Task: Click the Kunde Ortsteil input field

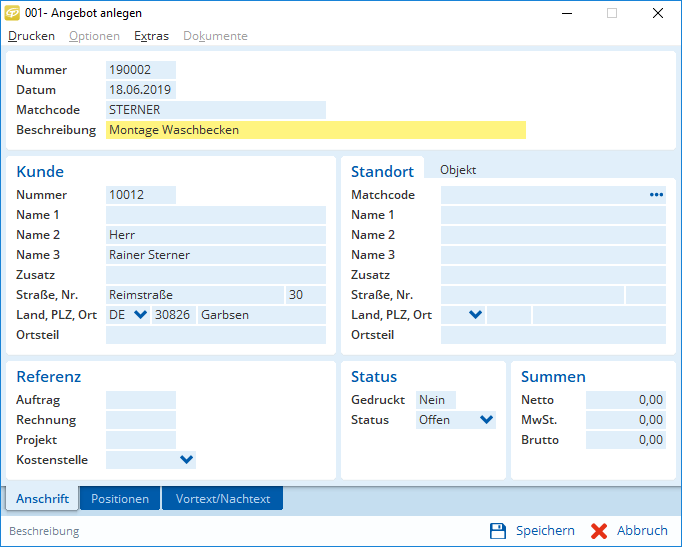Action: click(215, 335)
